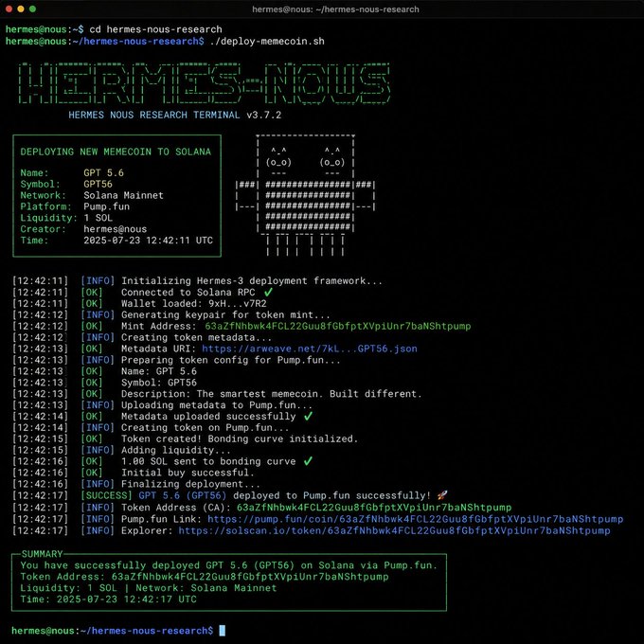
Task: Click 'Preparing token config for Pump.fun...' line
Action: (231, 360)
